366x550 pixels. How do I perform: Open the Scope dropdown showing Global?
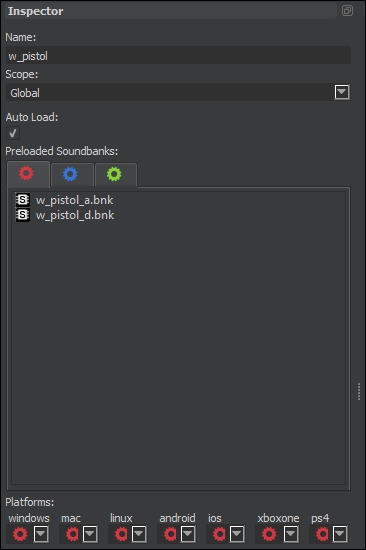[x=178, y=92]
